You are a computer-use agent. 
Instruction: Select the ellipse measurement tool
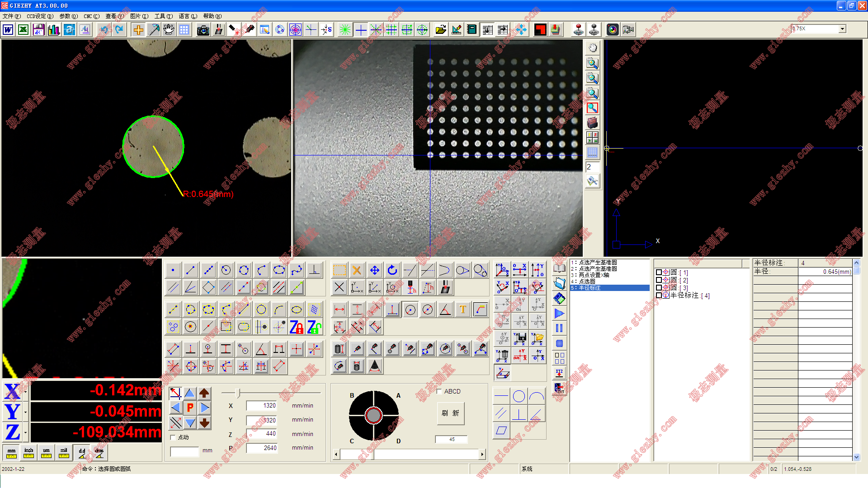(x=279, y=270)
